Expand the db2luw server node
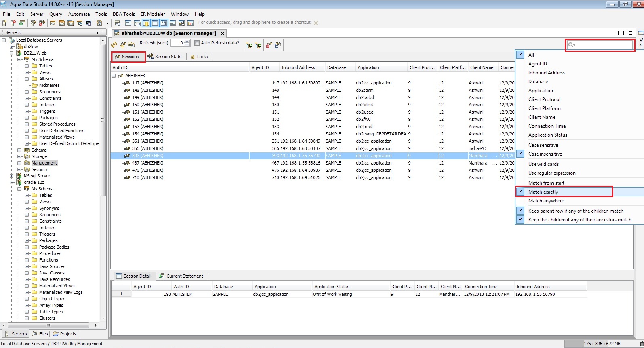 pyautogui.click(x=12, y=46)
